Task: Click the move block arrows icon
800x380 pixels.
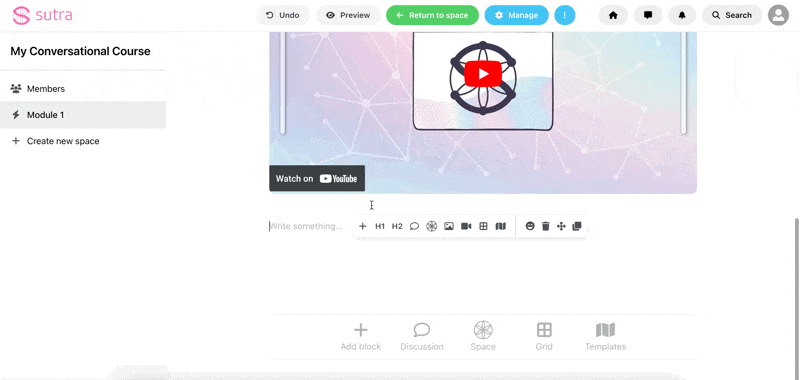Action: (561, 226)
